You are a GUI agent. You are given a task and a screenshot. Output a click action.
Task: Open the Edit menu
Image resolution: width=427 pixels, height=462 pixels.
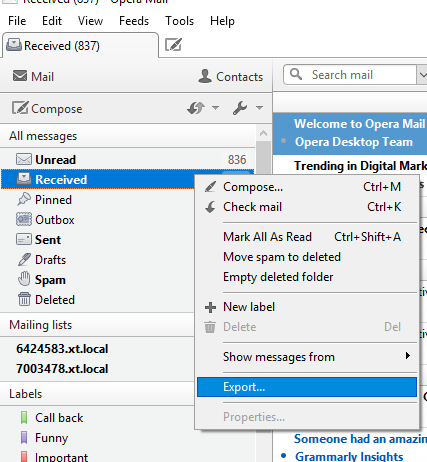[x=52, y=21]
